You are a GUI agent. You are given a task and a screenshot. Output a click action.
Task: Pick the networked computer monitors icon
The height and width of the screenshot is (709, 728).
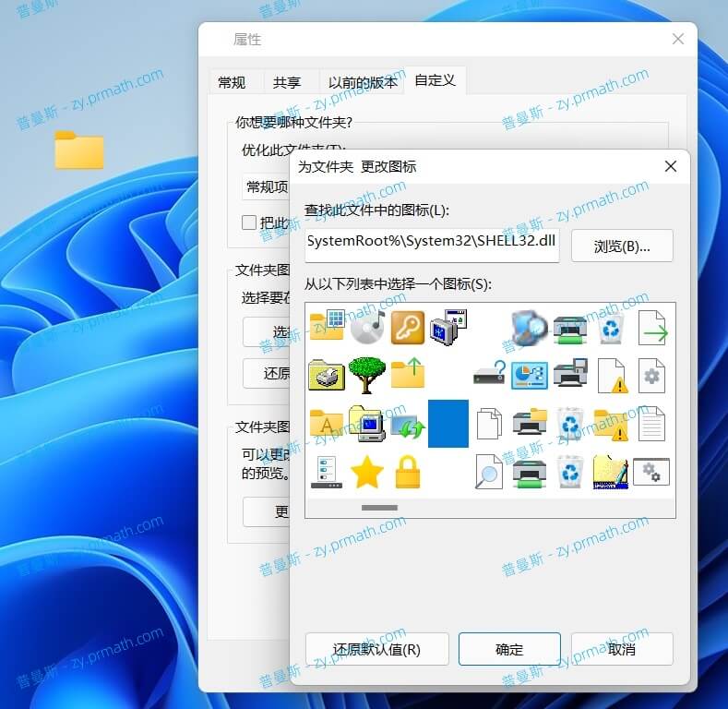(x=448, y=327)
